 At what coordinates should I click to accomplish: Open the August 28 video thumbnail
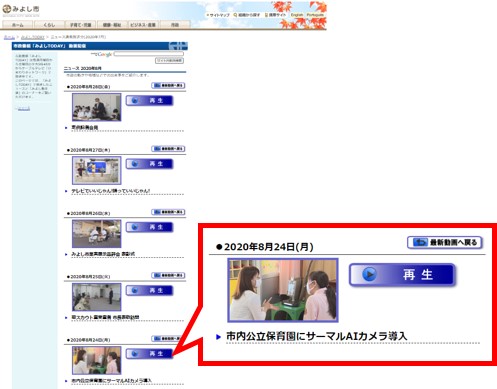(x=97, y=107)
